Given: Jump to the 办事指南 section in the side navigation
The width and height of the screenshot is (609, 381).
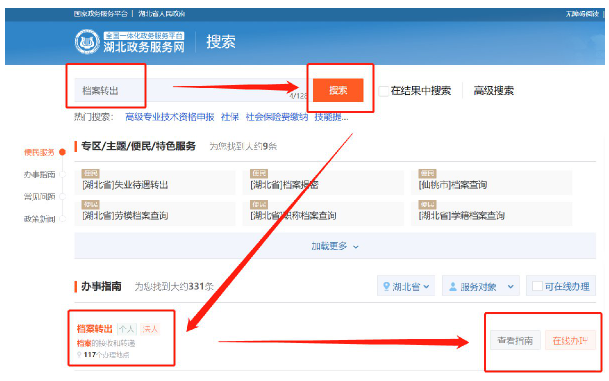Looking at the screenshot, I should [39, 174].
